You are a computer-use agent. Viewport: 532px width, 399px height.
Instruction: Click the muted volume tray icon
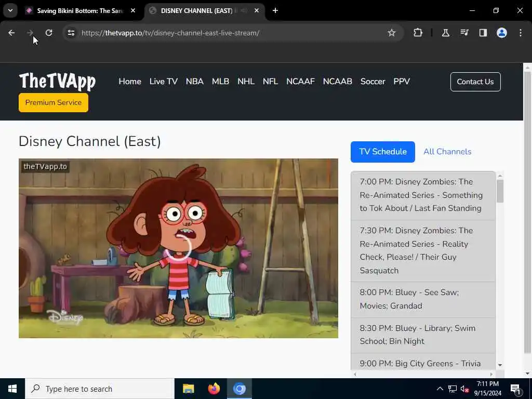tap(464, 389)
